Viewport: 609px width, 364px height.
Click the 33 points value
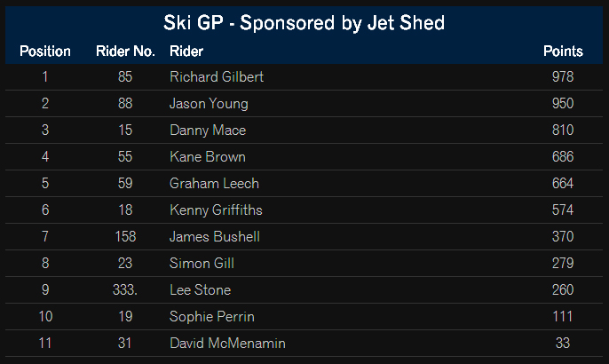tap(563, 343)
